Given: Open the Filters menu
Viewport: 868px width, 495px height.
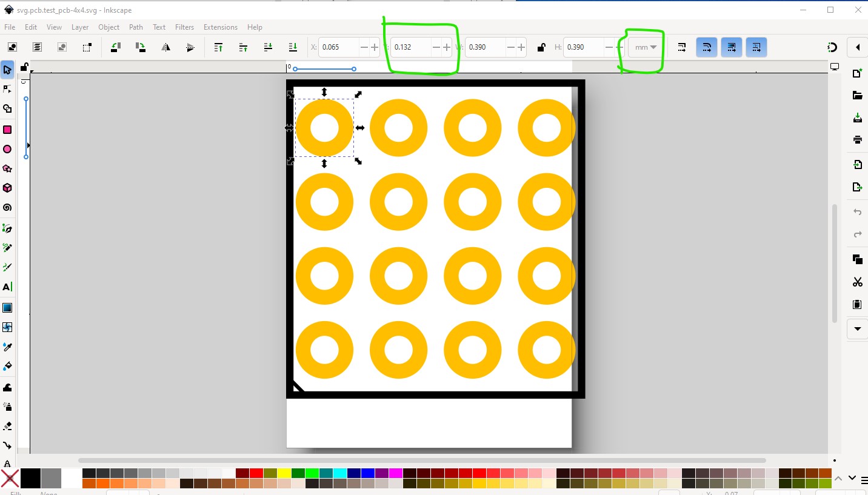Looking at the screenshot, I should tap(184, 27).
